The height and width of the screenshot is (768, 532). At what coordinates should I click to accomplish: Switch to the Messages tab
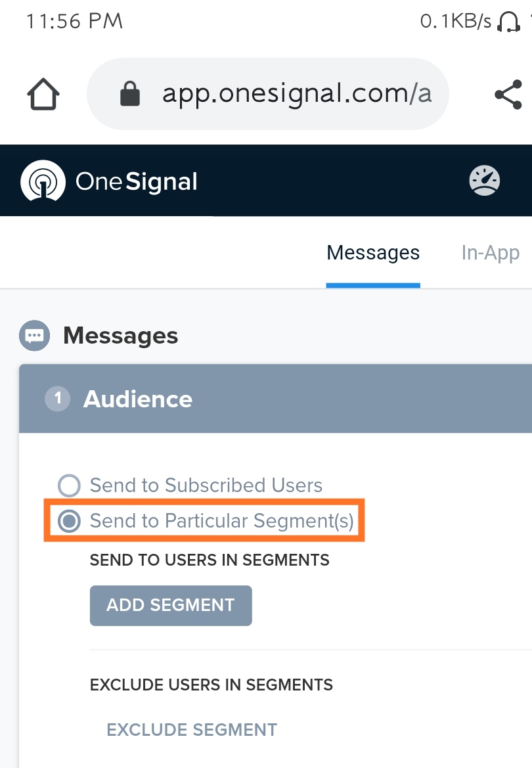click(x=373, y=253)
